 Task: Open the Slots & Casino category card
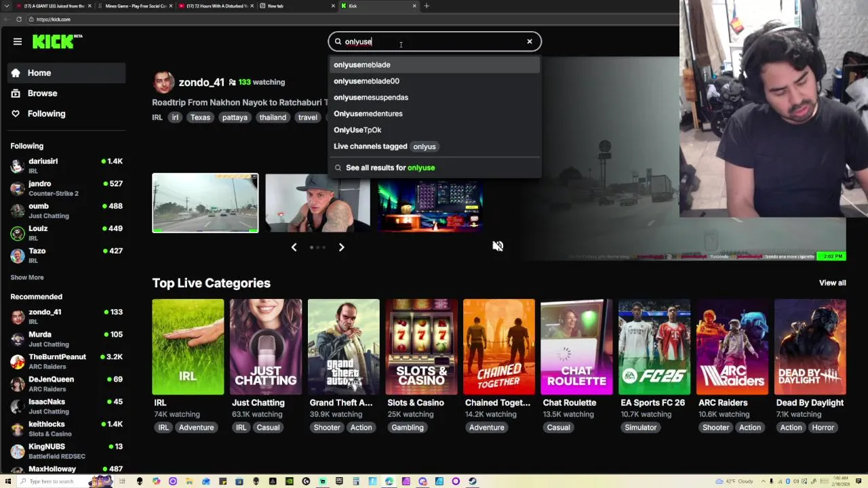click(421, 346)
